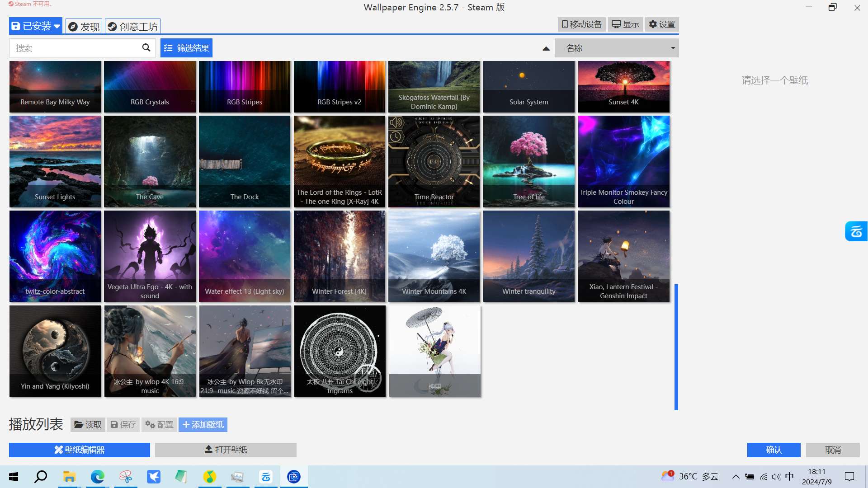The image size is (868, 488).
Task: Toggle the filter results button
Action: click(x=186, y=48)
